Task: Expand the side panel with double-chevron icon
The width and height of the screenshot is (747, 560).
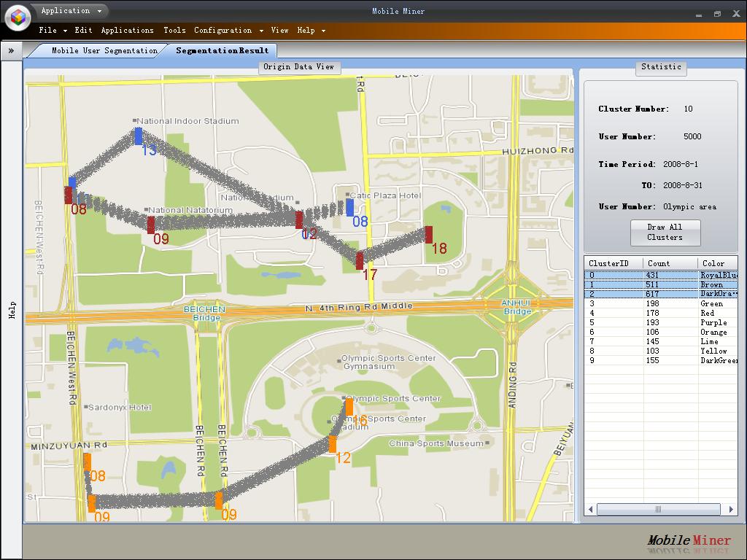Action: (x=11, y=50)
